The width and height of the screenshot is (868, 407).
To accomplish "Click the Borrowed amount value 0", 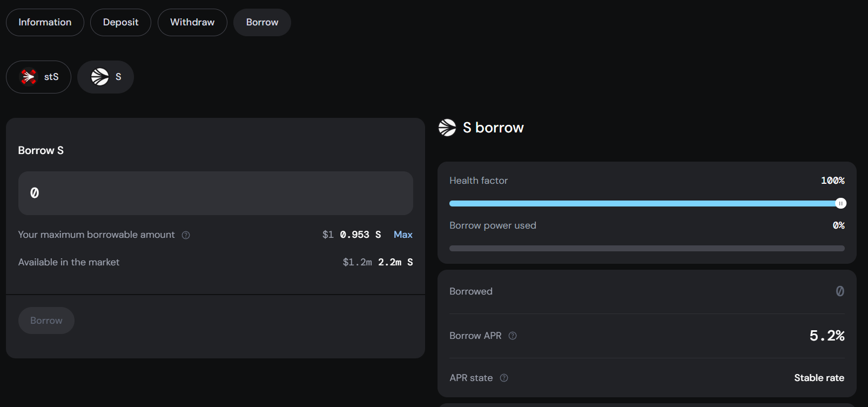I will [840, 291].
